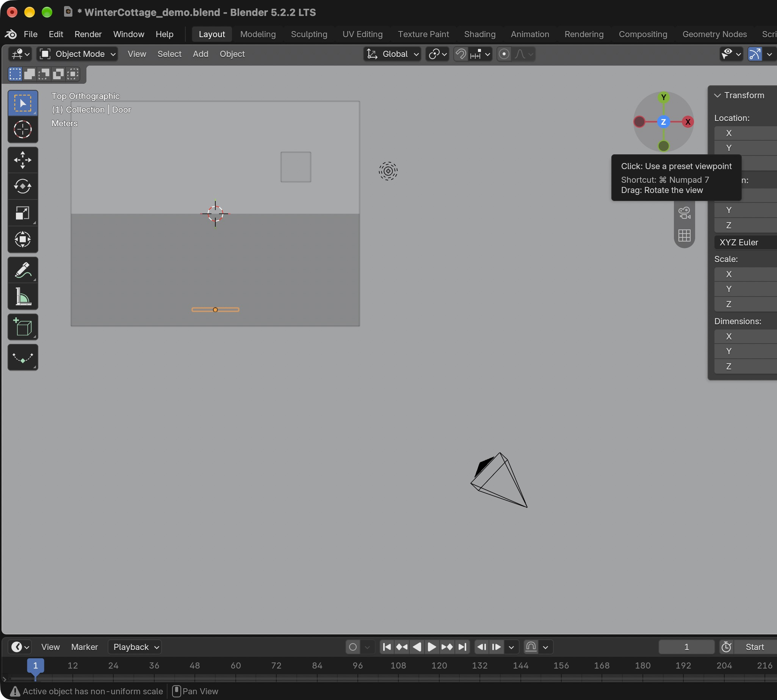Viewport: 777px width, 700px height.
Task: Toggle camera view icon in viewport
Action: 685,213
